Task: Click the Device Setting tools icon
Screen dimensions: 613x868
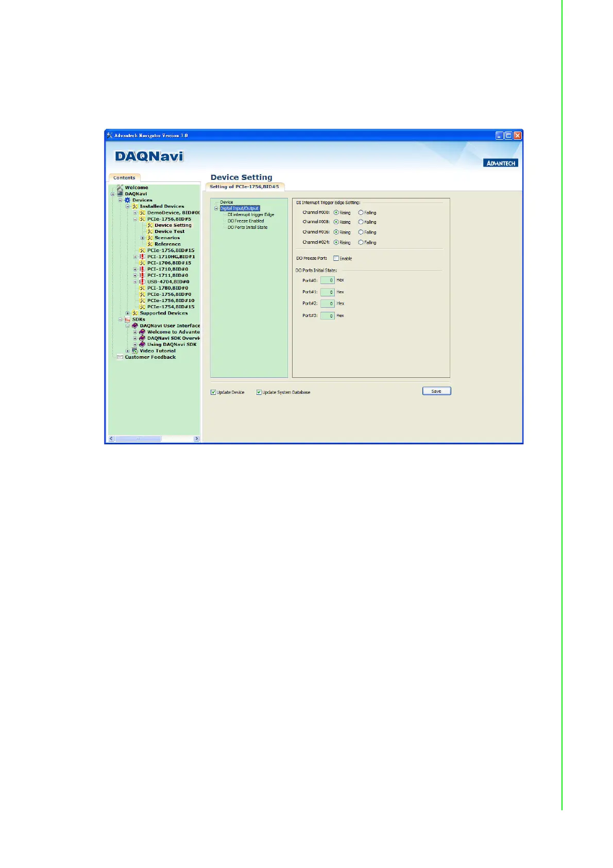Action: [x=150, y=225]
